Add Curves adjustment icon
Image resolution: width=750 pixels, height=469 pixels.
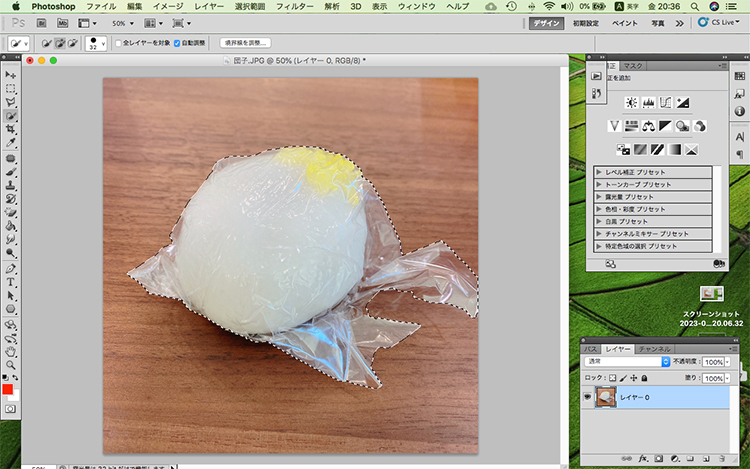[665, 102]
